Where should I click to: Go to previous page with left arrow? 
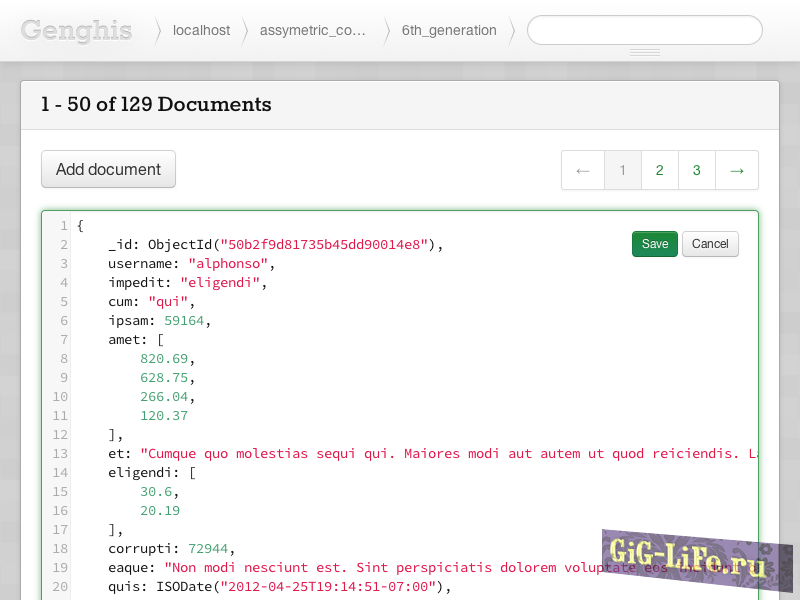(583, 170)
